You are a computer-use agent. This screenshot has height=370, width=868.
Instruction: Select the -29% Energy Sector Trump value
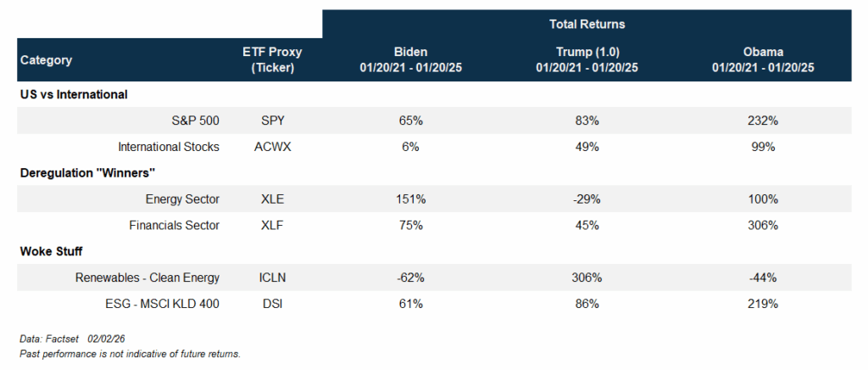click(587, 199)
